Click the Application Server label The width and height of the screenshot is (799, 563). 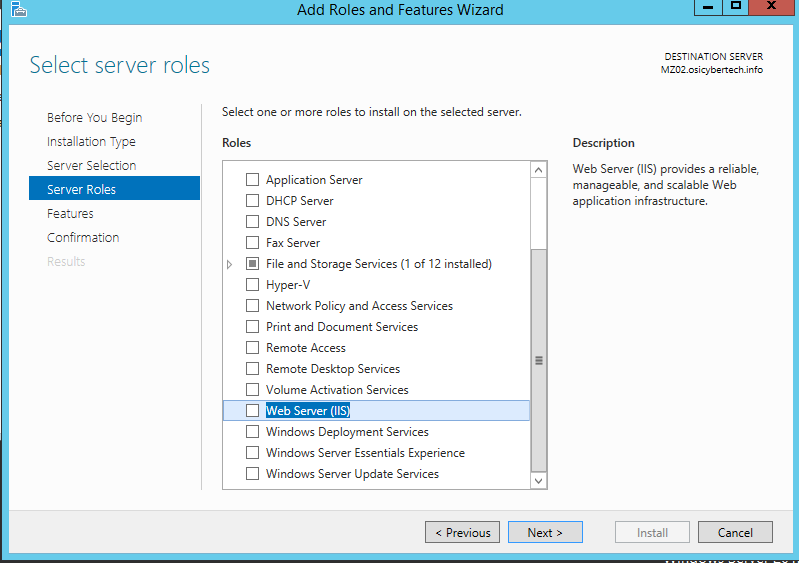[x=314, y=180]
